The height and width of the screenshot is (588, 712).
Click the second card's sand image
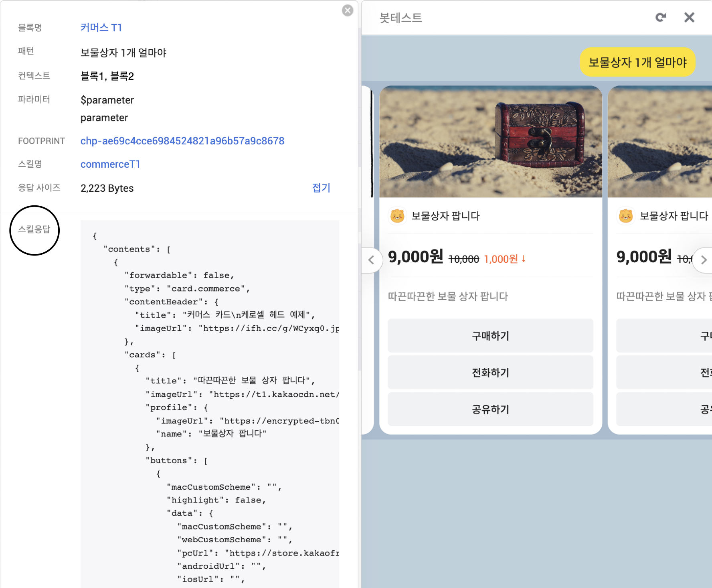click(659, 142)
